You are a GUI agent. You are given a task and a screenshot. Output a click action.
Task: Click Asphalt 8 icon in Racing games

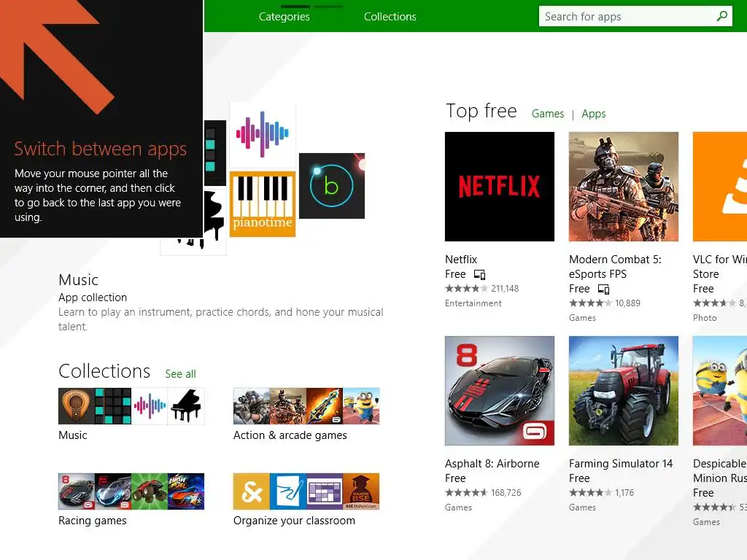coord(76,491)
